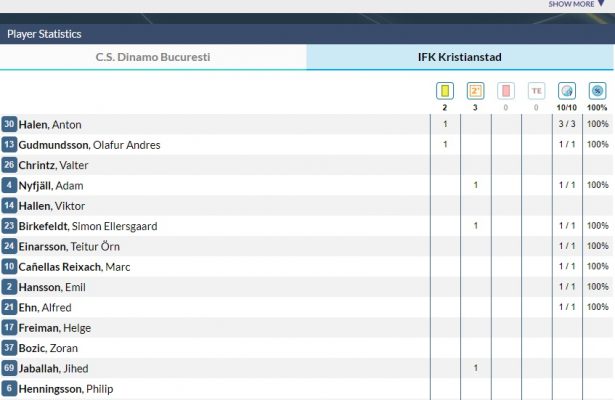Click jersey number 26 badge
This screenshot has height=400, width=615.
[x=9, y=165]
